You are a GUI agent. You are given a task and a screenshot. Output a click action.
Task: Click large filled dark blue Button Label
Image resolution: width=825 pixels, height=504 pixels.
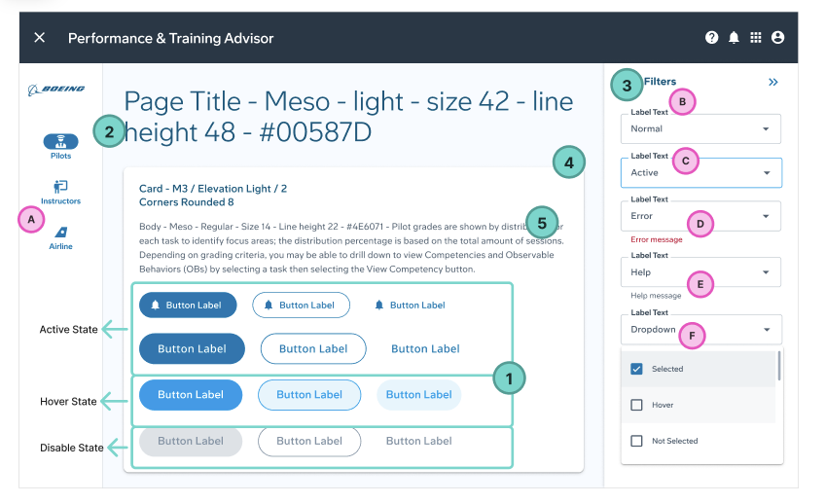[192, 348]
